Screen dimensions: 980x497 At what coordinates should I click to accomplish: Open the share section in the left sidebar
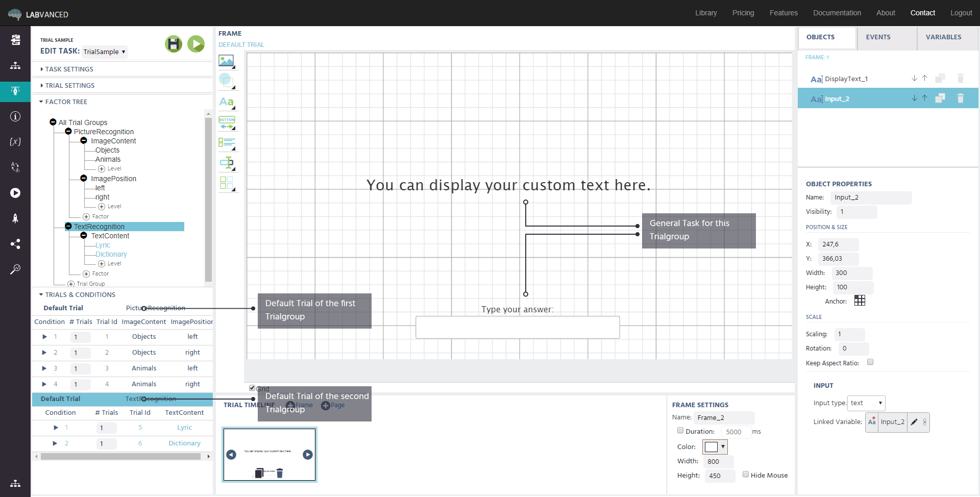pyautogui.click(x=15, y=244)
